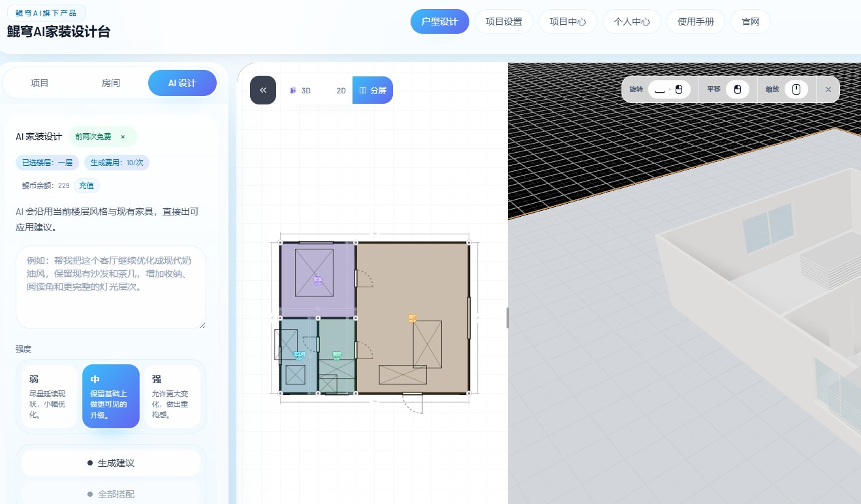Click the front door at the plan's bottom wall
Image resolution: width=861 pixels, height=504 pixels.
click(413, 402)
